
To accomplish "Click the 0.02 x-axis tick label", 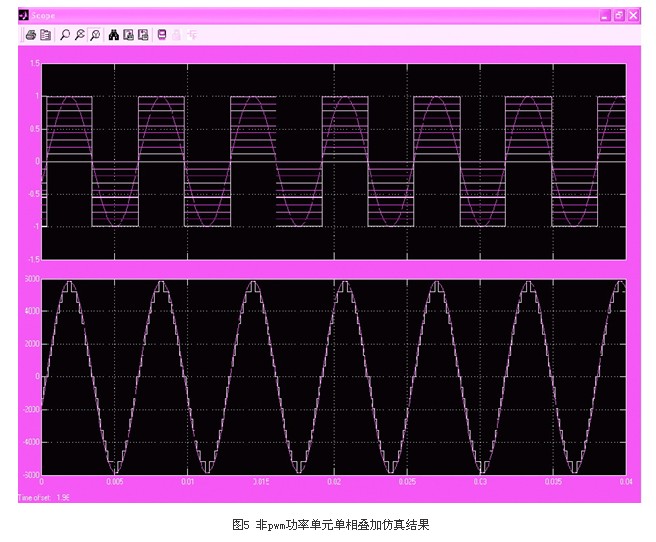I will click(x=334, y=482).
